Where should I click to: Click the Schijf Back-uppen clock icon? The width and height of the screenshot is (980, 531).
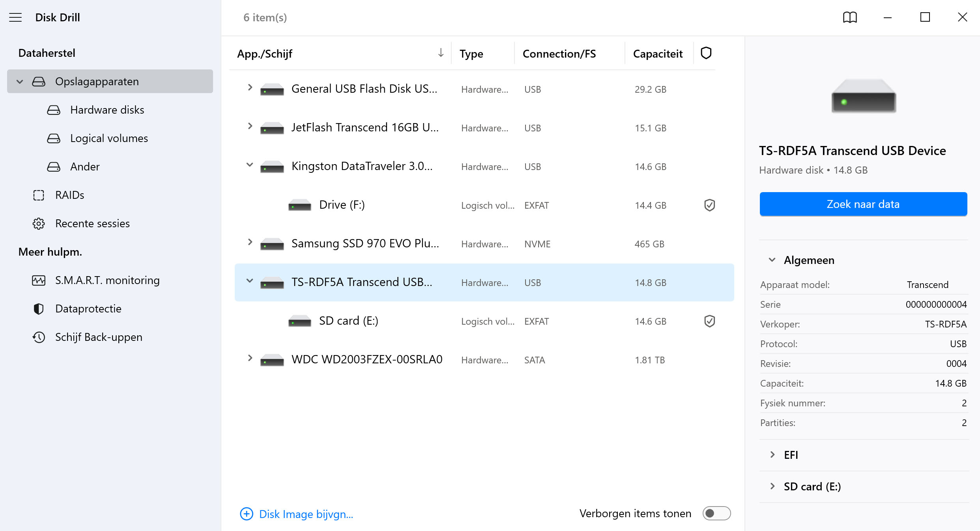point(39,337)
